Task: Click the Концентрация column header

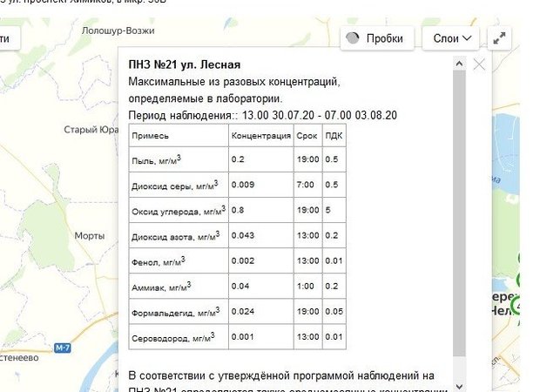Action: click(261, 136)
